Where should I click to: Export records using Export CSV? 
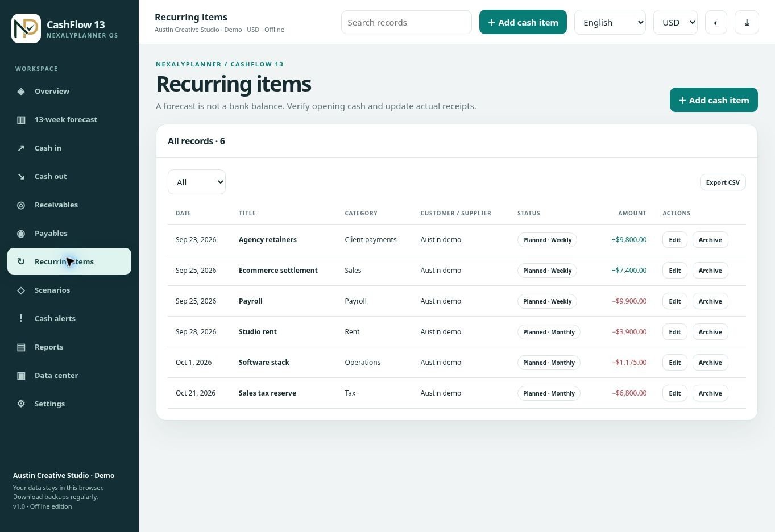click(723, 182)
